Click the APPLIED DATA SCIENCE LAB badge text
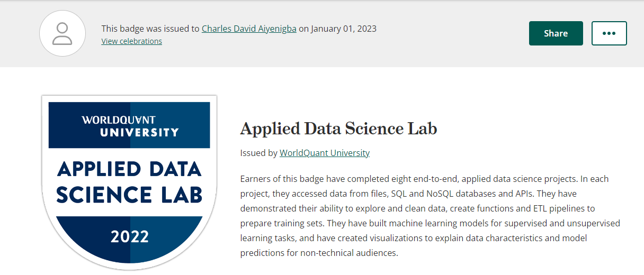Viewport: 644px width, 275px height. (x=129, y=182)
